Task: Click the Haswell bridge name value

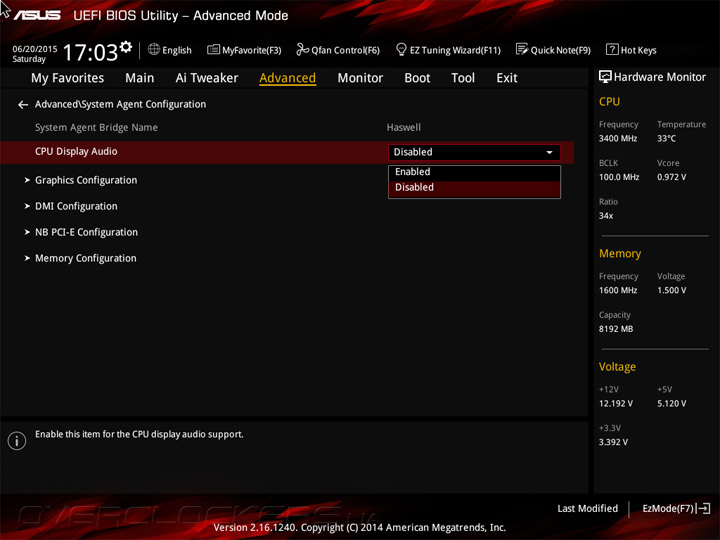Action: click(404, 127)
